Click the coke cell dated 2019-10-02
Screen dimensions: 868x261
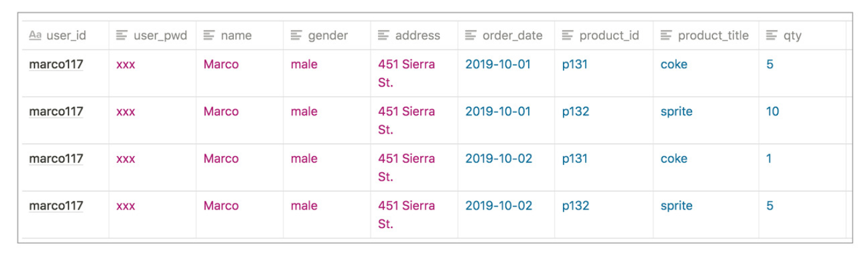coord(706,167)
